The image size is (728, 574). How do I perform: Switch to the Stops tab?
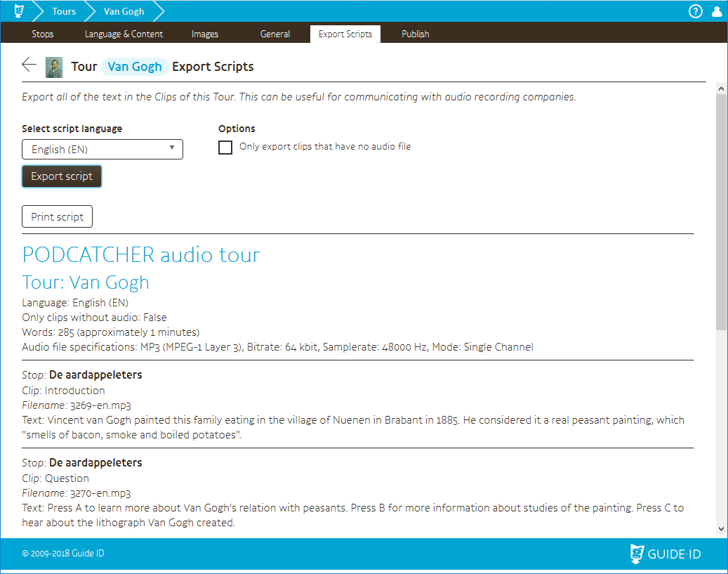pyautogui.click(x=42, y=34)
